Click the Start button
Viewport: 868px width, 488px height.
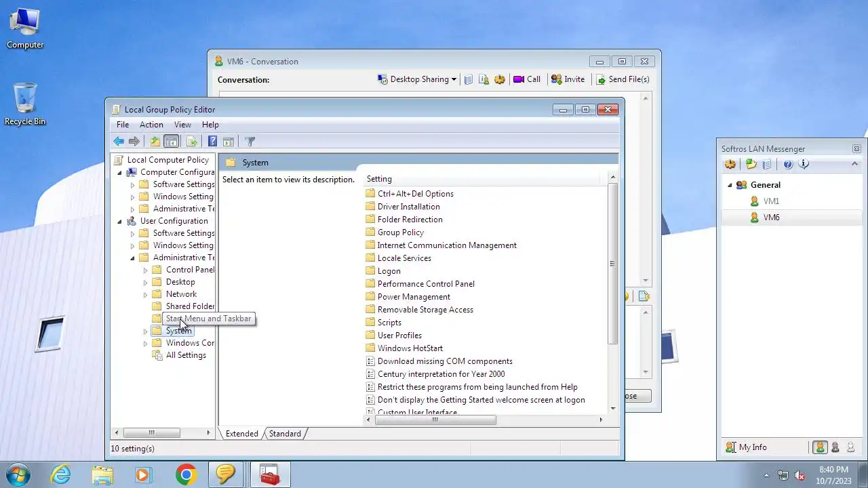pos(18,474)
